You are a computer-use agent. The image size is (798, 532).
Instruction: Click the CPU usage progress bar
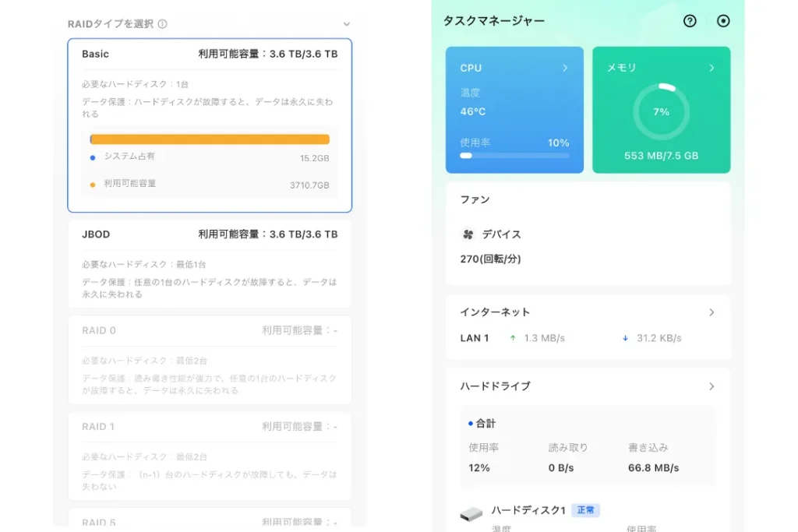514,155
